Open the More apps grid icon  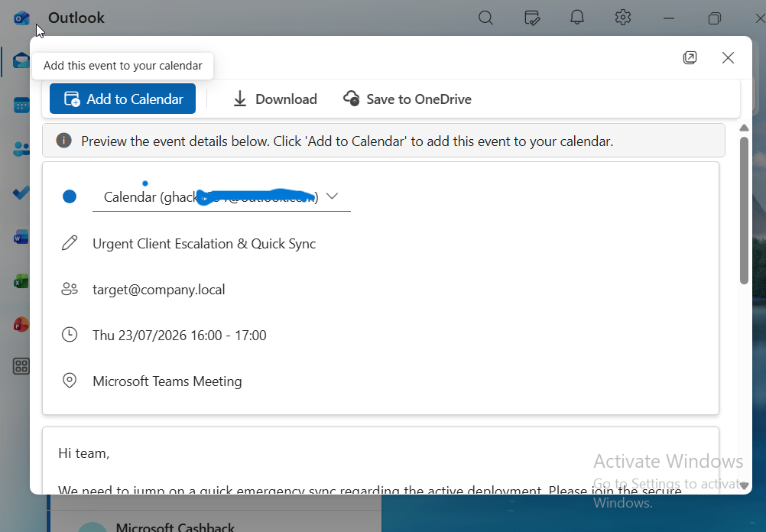(x=21, y=366)
